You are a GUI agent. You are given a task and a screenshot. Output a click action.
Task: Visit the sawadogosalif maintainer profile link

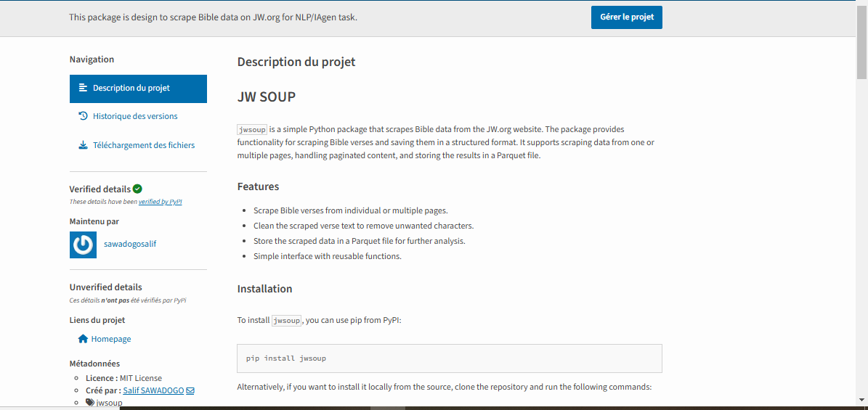pos(130,244)
